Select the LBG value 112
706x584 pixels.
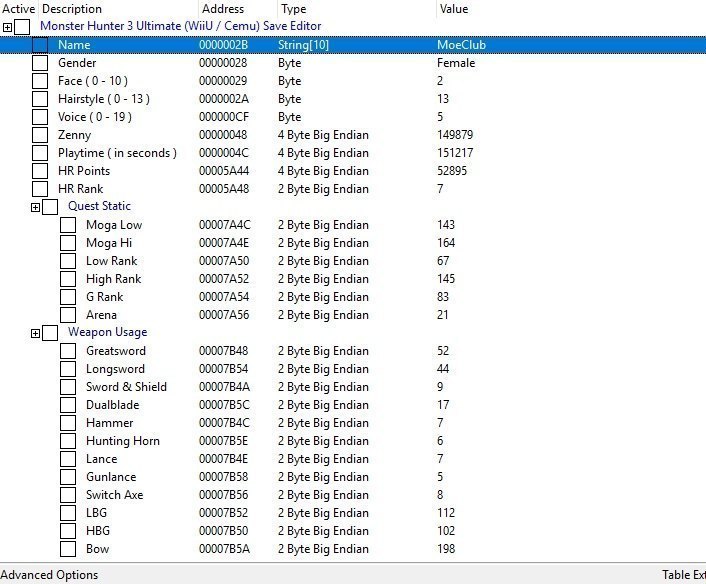[446, 513]
